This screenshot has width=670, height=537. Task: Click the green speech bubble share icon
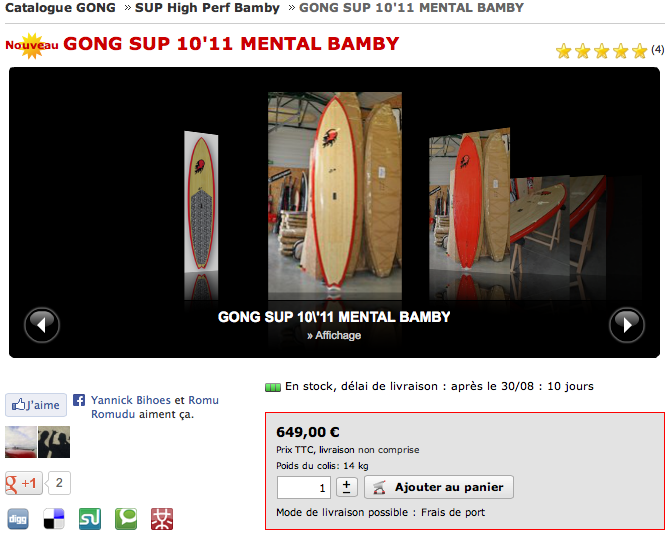126,519
